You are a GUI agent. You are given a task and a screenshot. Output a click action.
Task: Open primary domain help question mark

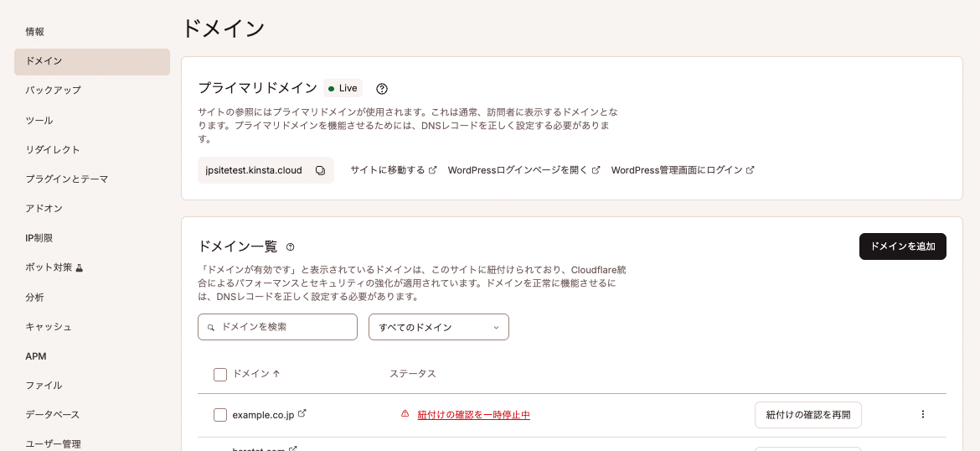383,88
